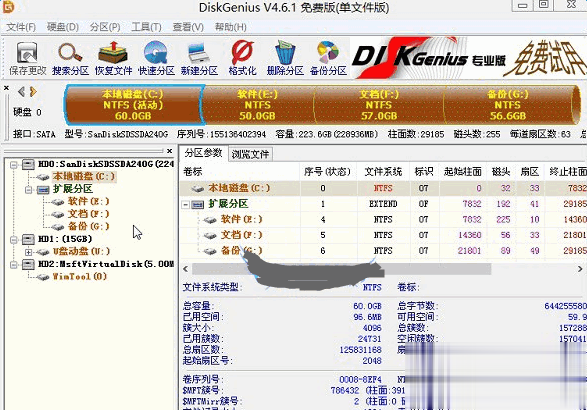Close the disk map panel with the small X

(6, 88)
